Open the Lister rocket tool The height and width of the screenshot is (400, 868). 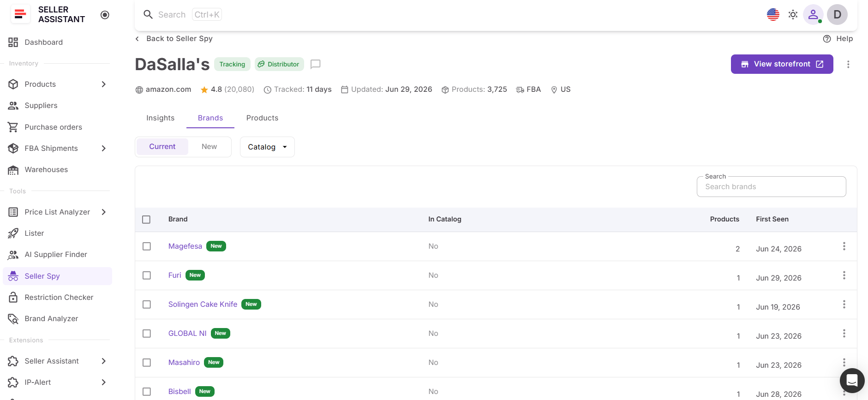57,233
